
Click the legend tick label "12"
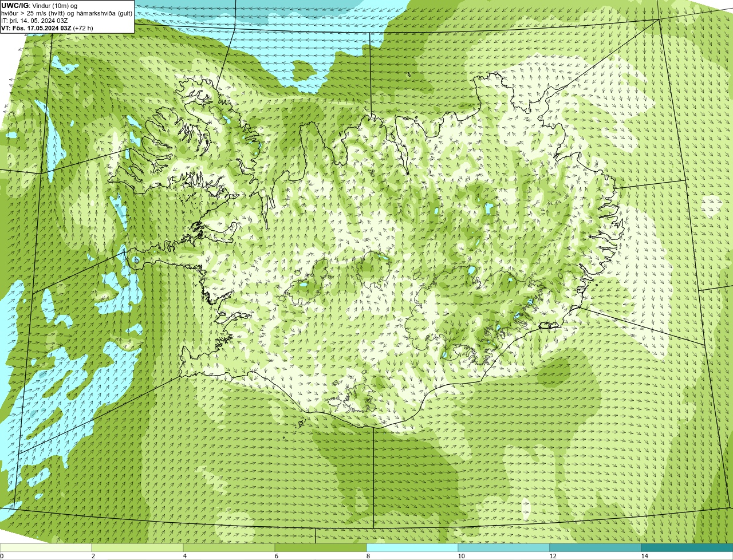click(x=553, y=556)
